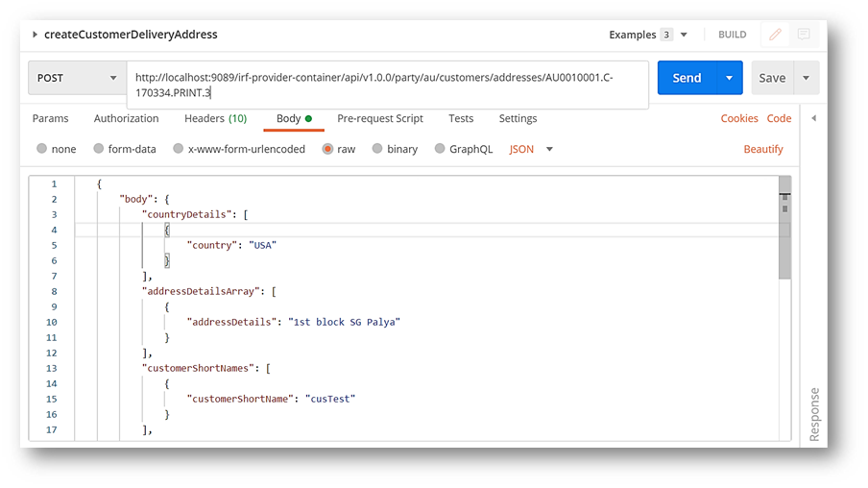
Task: Send the POST request
Action: pyautogui.click(x=686, y=79)
